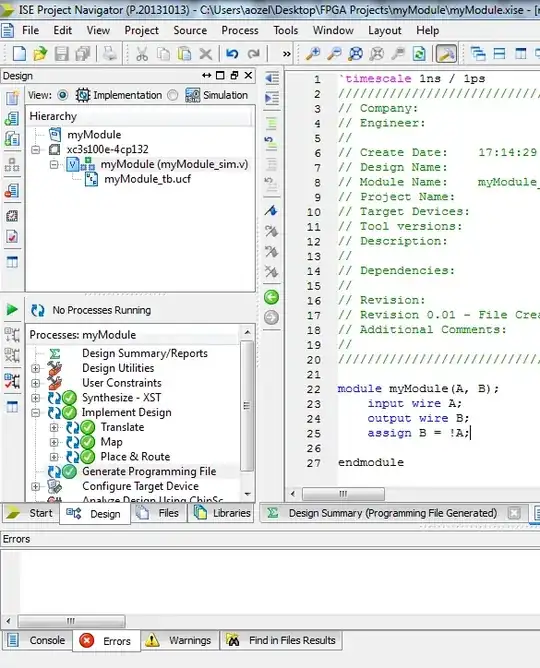
Task: Open the Process menu
Action: click(240, 30)
